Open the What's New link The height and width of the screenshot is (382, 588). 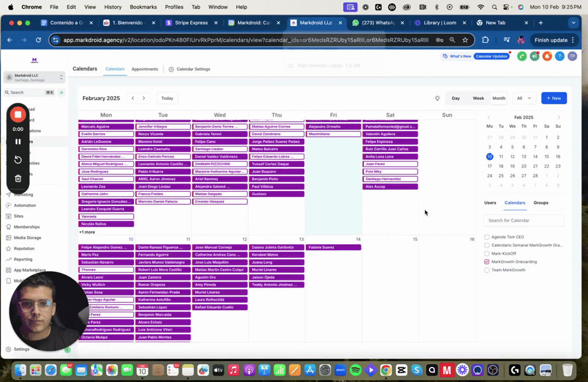coord(457,56)
